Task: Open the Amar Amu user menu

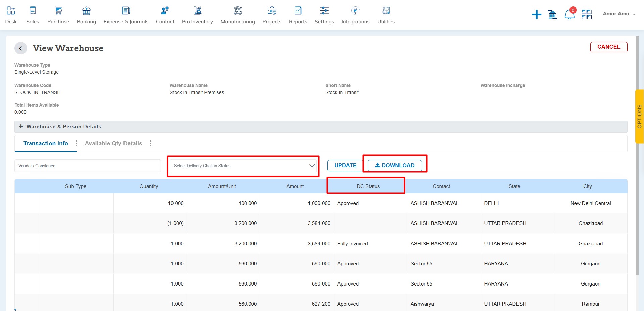Action: [619, 14]
